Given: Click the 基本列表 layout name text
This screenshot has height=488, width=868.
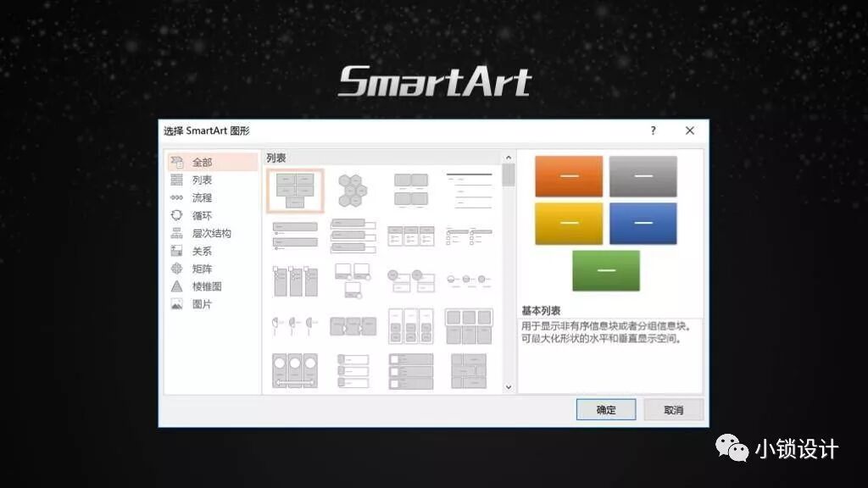Looking at the screenshot, I should pyautogui.click(x=541, y=310).
